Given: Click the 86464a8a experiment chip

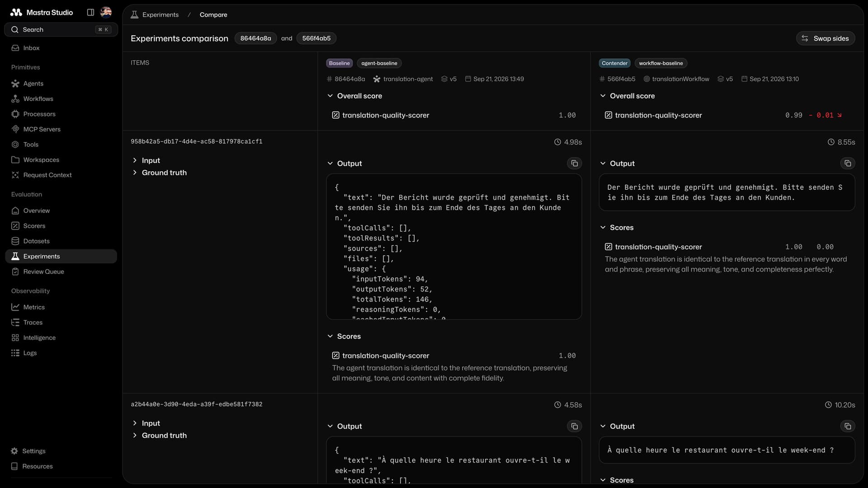Looking at the screenshot, I should (x=255, y=38).
